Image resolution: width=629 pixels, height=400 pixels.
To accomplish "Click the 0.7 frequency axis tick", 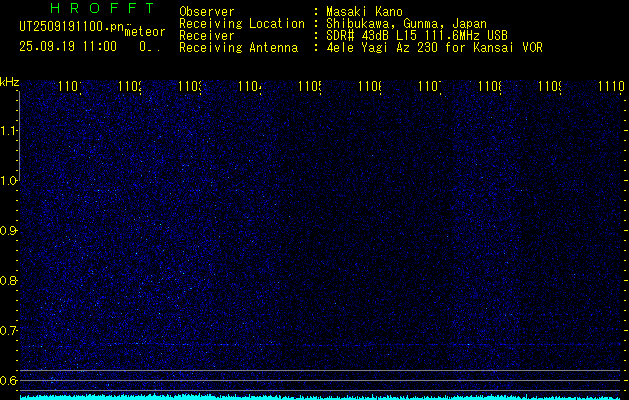I will (x=9, y=330).
